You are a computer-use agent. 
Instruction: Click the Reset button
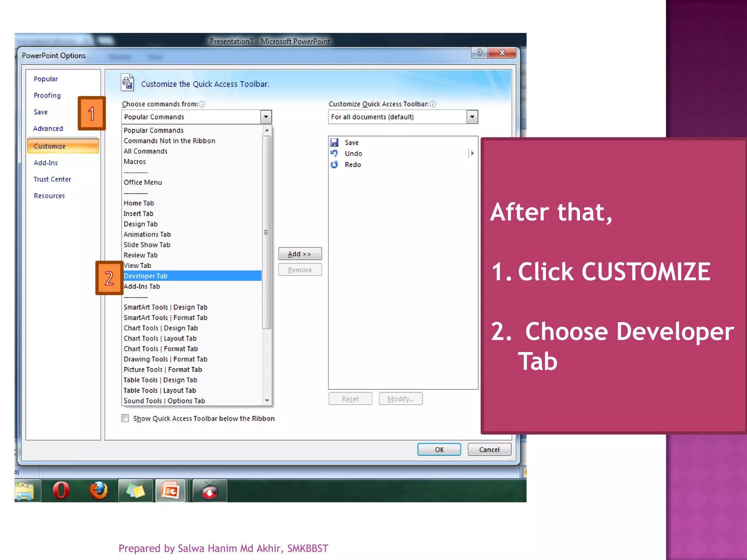(x=350, y=399)
